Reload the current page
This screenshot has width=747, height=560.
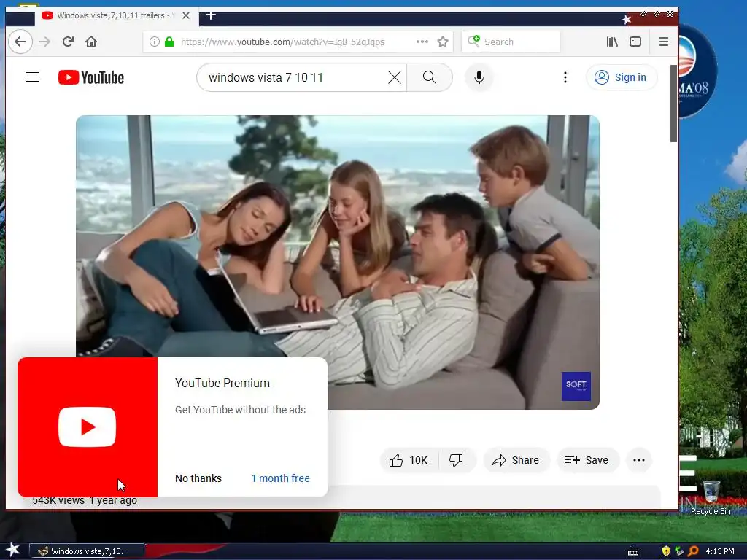point(68,42)
